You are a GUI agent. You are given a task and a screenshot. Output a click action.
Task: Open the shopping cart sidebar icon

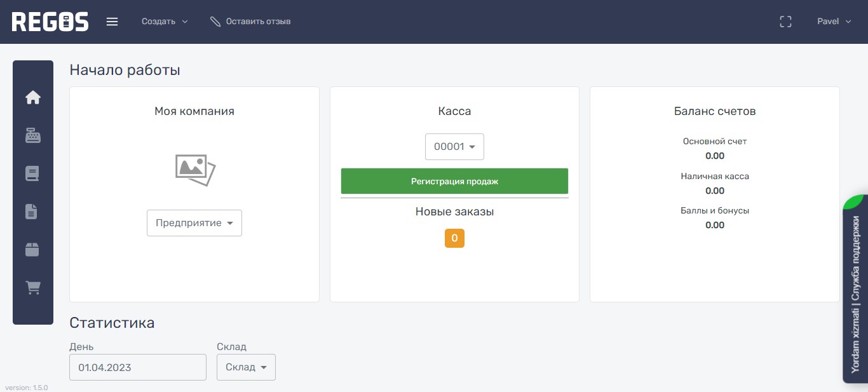point(33,288)
